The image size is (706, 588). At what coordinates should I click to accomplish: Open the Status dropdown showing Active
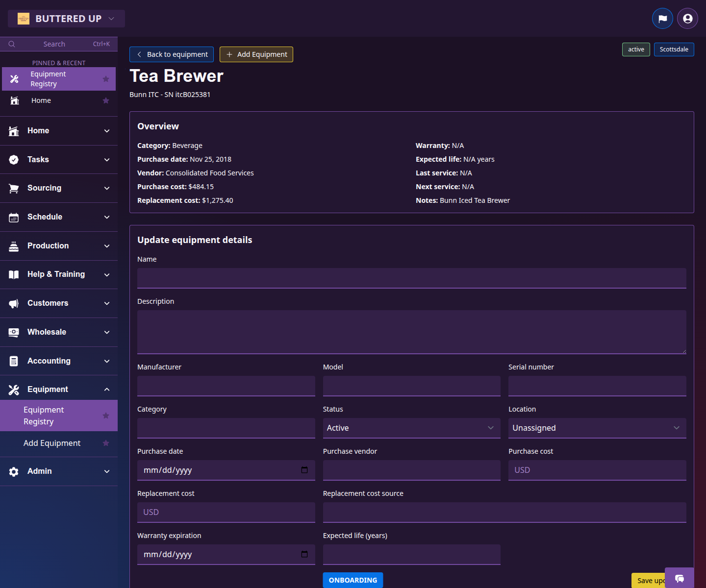pos(411,428)
